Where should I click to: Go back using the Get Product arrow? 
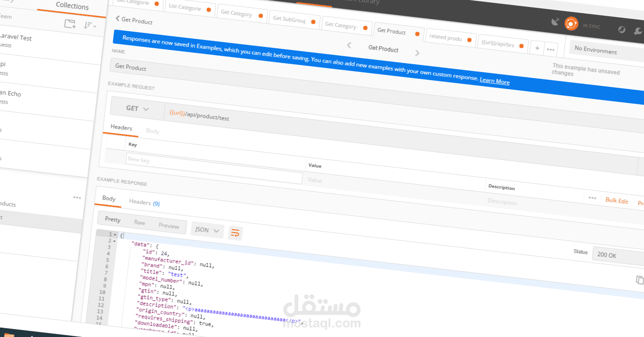click(x=118, y=19)
